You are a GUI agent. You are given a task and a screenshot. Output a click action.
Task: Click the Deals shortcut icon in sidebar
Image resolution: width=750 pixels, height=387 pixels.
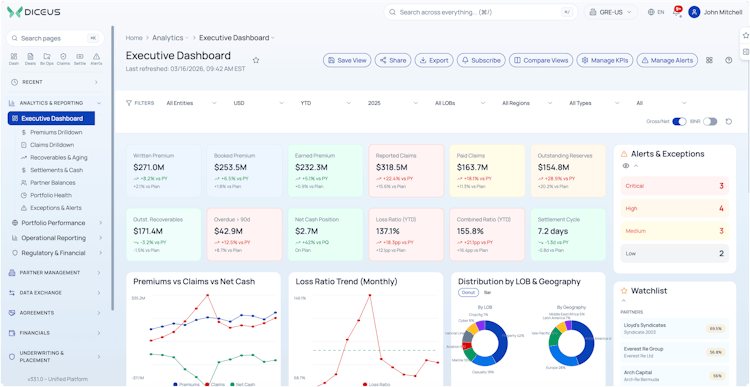pos(30,59)
